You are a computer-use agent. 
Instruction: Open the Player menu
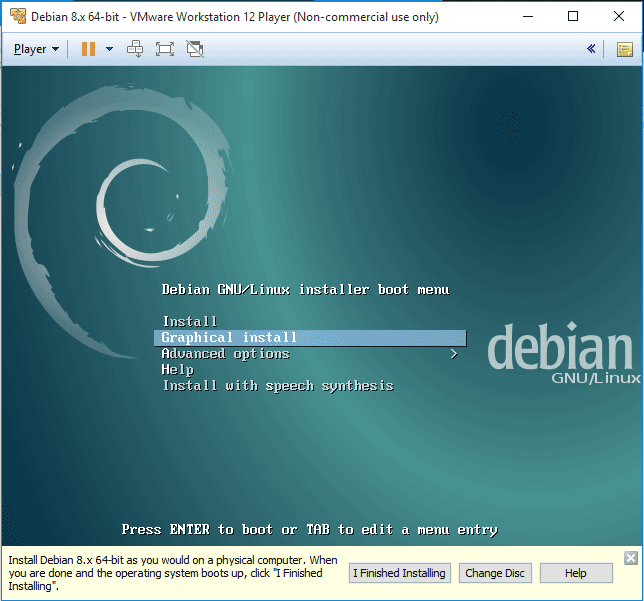pyautogui.click(x=36, y=49)
